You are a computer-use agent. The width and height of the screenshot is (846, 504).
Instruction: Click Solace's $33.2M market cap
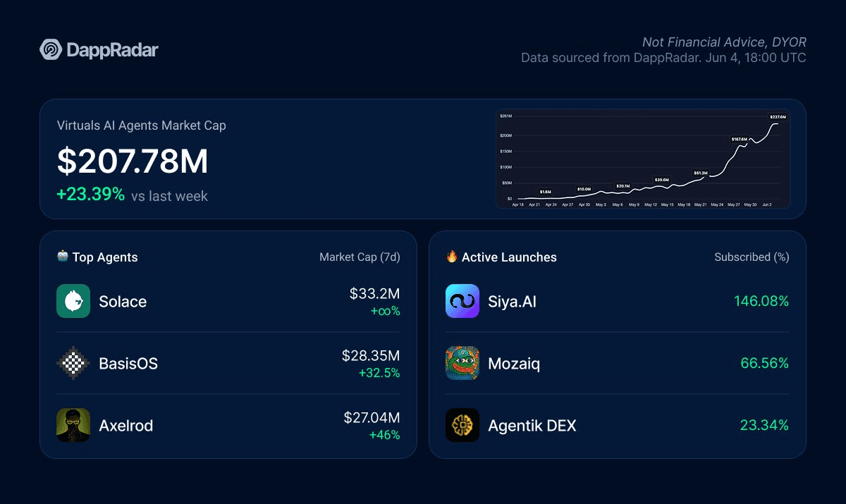(374, 293)
